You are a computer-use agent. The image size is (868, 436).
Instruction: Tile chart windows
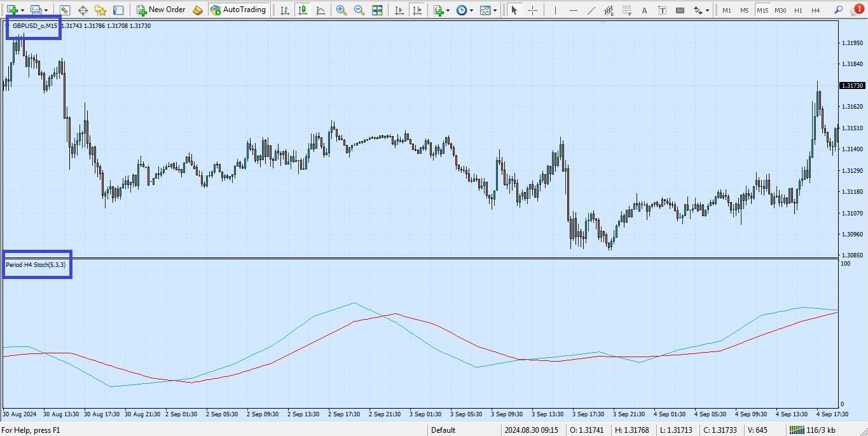coord(377,10)
